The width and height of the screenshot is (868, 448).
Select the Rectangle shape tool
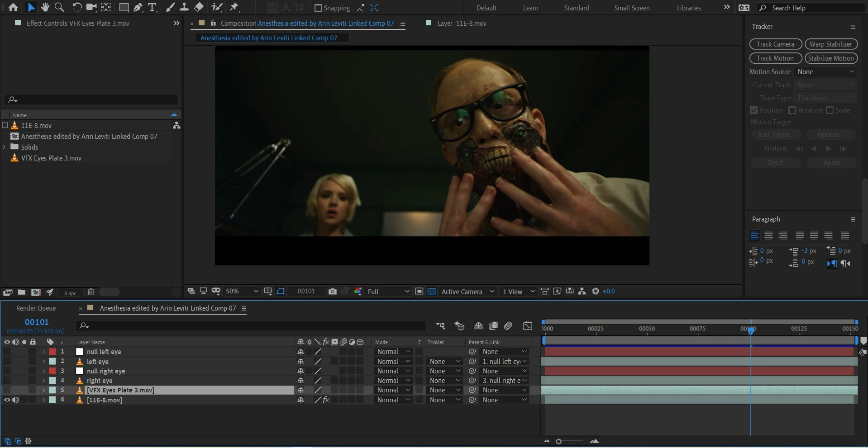coord(123,7)
